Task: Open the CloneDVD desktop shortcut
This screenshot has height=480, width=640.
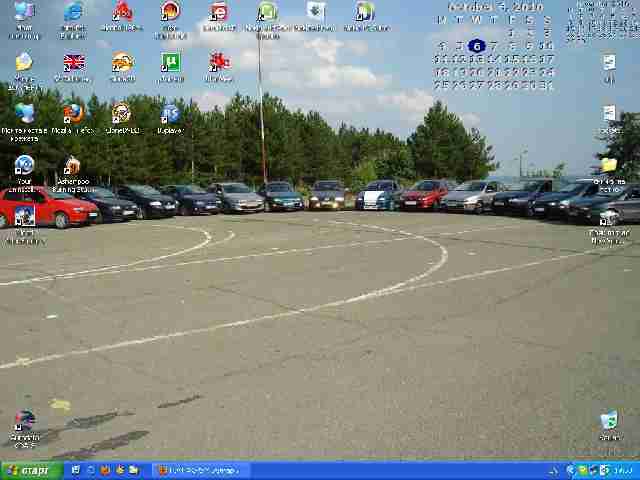Action: click(x=121, y=114)
